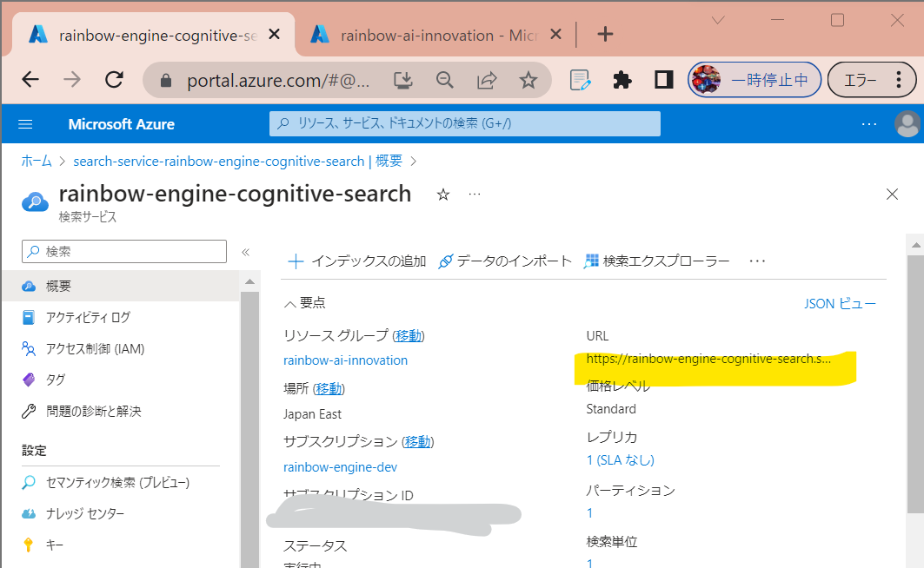The width and height of the screenshot is (924, 568).
Task: Click main pane scrollbar up arrow
Action: tap(916, 245)
